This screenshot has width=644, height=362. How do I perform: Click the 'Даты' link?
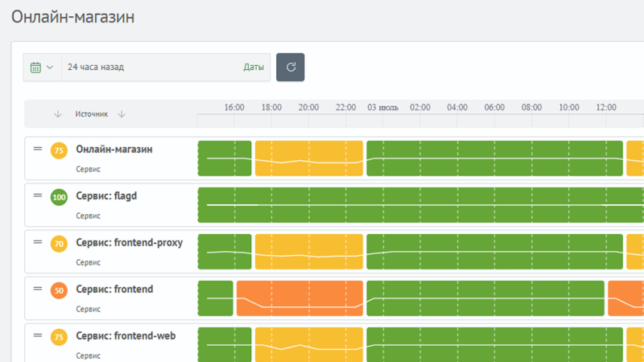(254, 67)
